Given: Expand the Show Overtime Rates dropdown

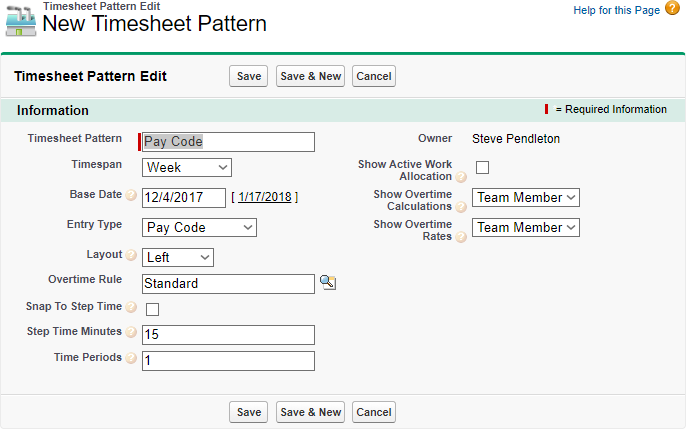Looking at the screenshot, I should [x=526, y=227].
